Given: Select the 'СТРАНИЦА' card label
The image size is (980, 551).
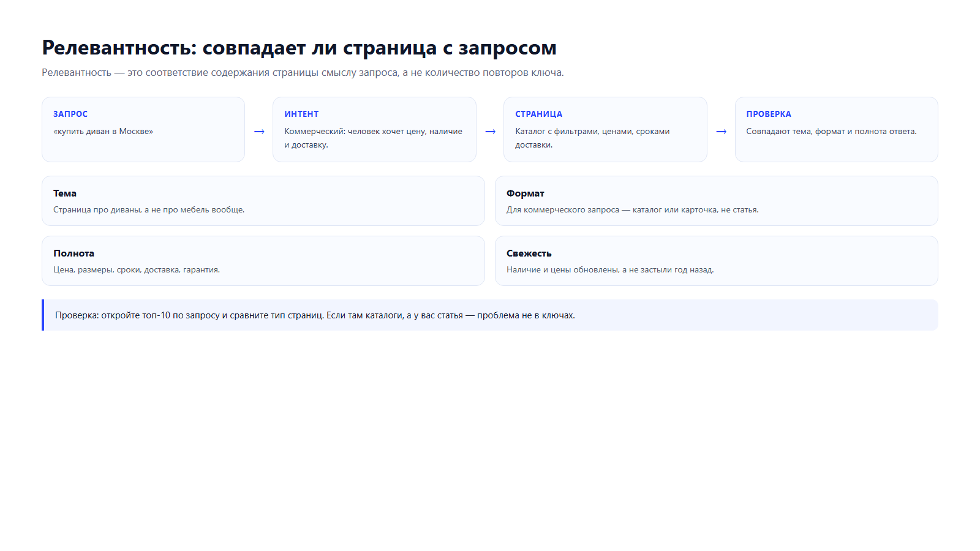Looking at the screenshot, I should pos(538,114).
